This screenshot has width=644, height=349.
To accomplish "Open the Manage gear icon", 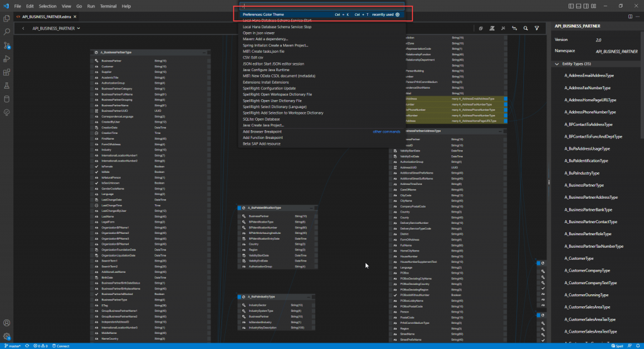I will tap(6, 336).
